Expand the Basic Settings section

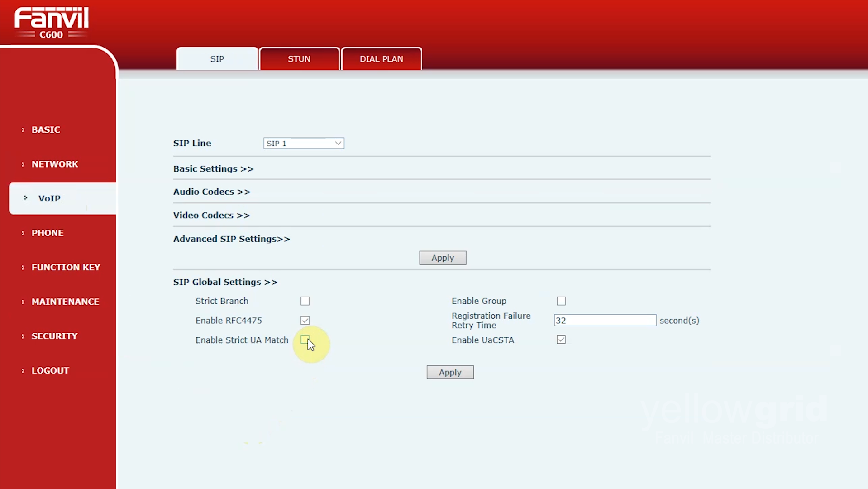(213, 168)
